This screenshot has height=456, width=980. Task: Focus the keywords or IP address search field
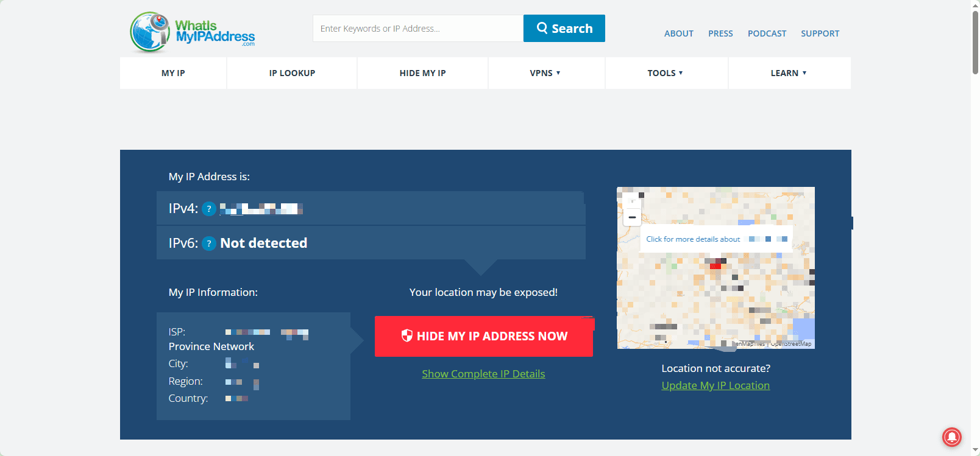pyautogui.click(x=417, y=29)
